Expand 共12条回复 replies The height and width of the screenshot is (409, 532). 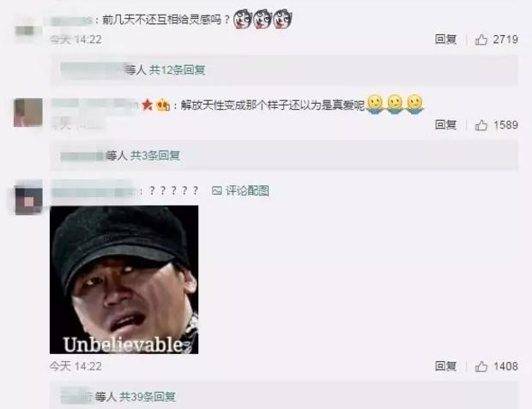pos(177,70)
